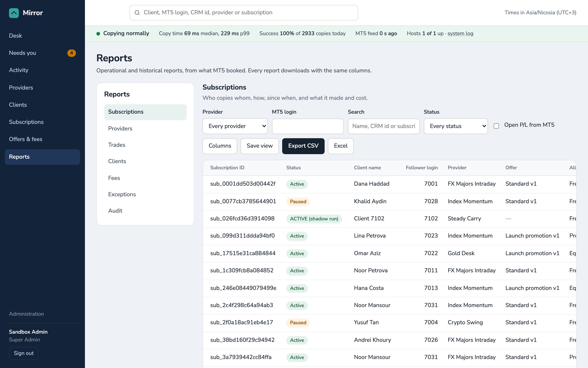Screen dimensions: 588x368
Task: Click the MT5 login input field
Action: (x=308, y=126)
